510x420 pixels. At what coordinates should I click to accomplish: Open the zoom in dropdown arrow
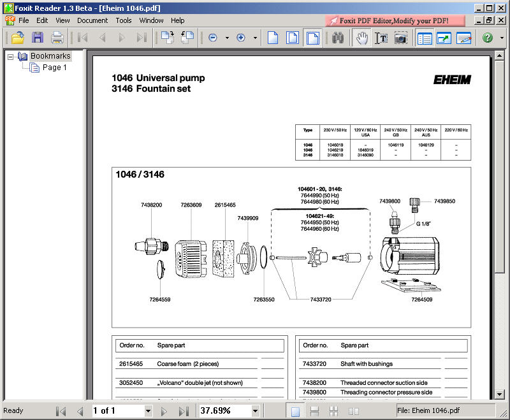[x=255, y=38]
